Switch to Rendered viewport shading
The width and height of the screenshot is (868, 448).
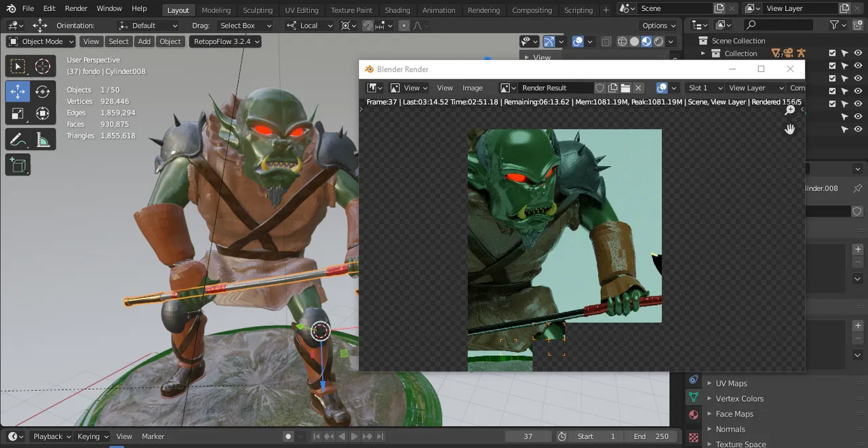[658, 41]
